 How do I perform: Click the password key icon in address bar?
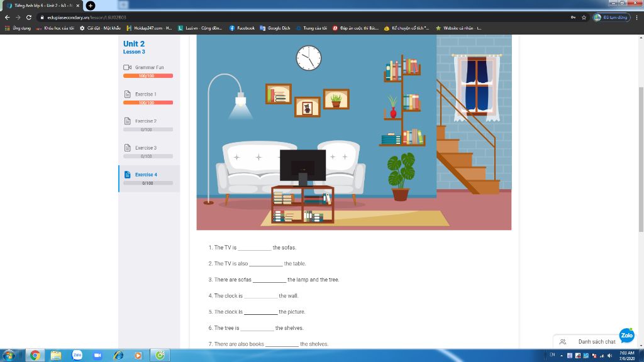pyautogui.click(x=573, y=17)
